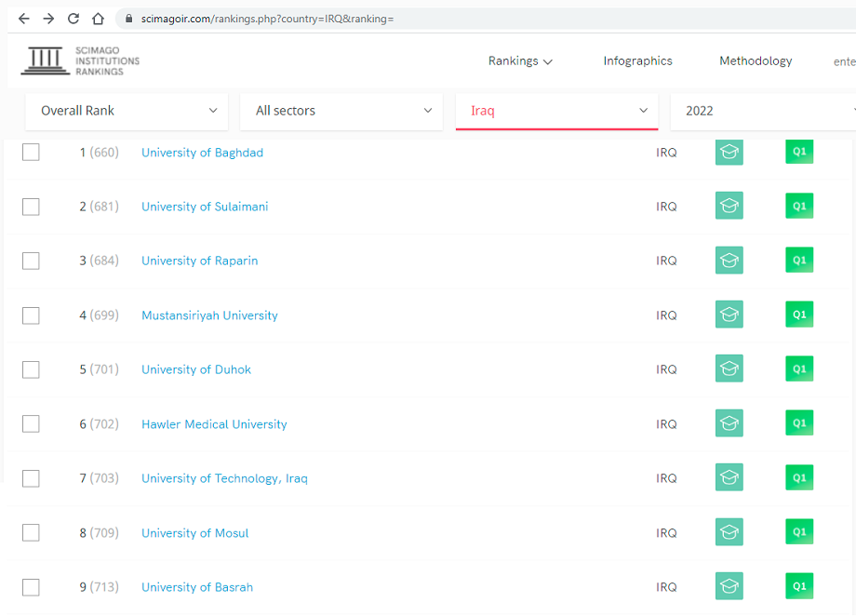Click rank text "5 (701)"

(99, 369)
